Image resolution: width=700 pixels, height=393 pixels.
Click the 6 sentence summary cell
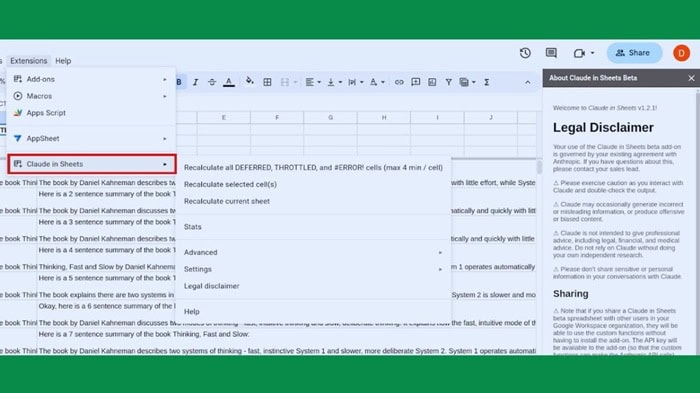(x=107, y=306)
